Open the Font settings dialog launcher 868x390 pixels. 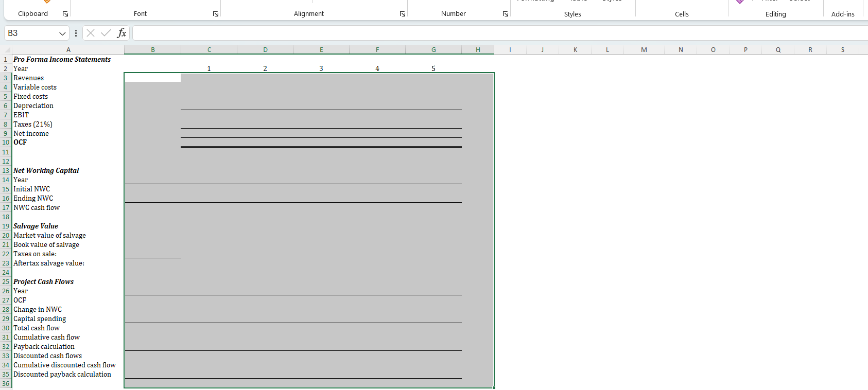coord(216,14)
